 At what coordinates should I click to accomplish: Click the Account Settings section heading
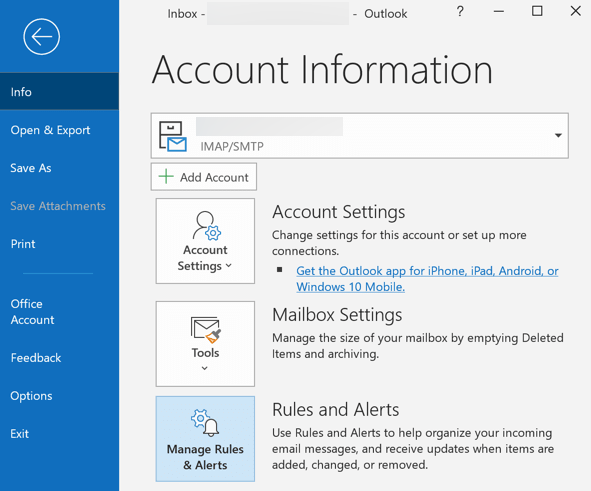(x=338, y=212)
